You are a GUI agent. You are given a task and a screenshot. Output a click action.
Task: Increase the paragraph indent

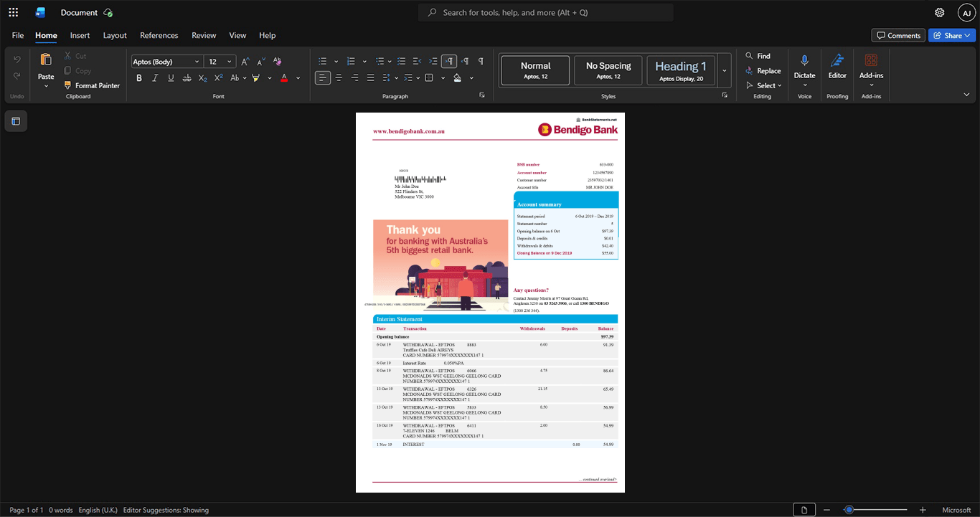pyautogui.click(x=433, y=62)
